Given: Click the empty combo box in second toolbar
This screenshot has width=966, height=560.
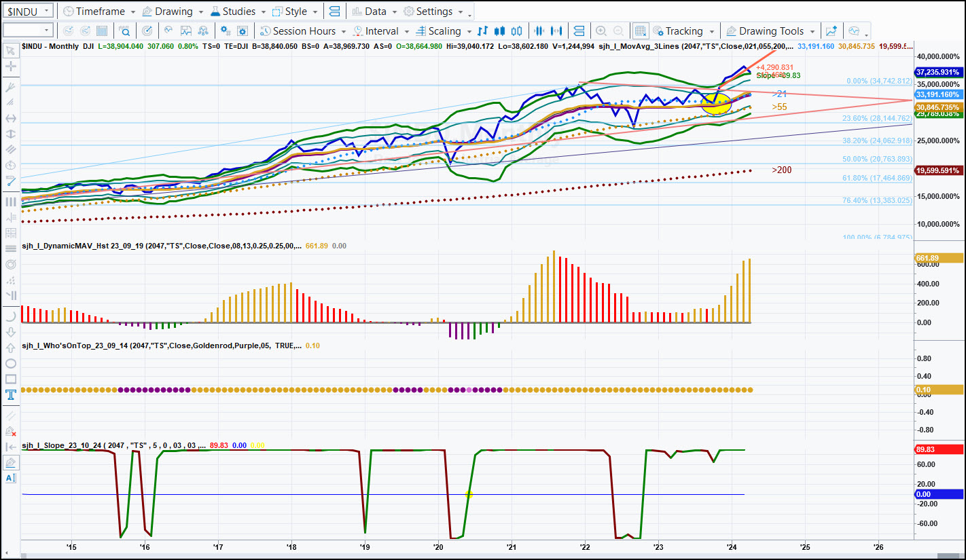Looking at the screenshot, I should (28, 31).
